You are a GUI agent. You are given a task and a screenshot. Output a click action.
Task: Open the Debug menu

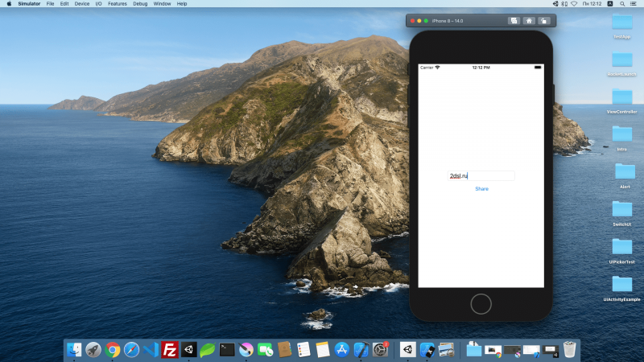(x=140, y=4)
